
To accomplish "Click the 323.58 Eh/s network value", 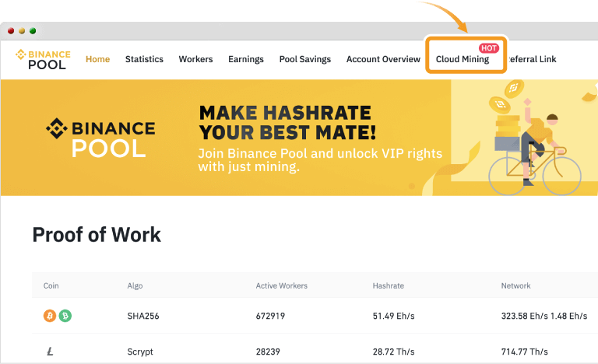I will point(524,316).
